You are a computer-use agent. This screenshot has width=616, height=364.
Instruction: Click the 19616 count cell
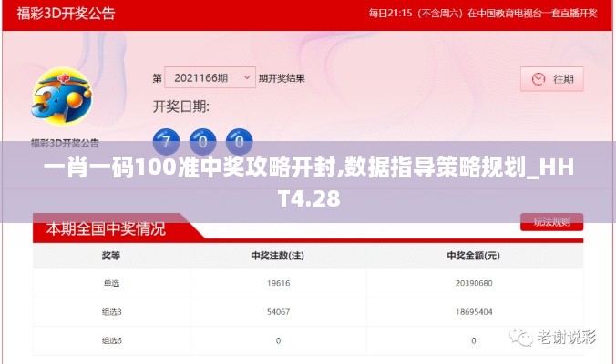click(278, 283)
